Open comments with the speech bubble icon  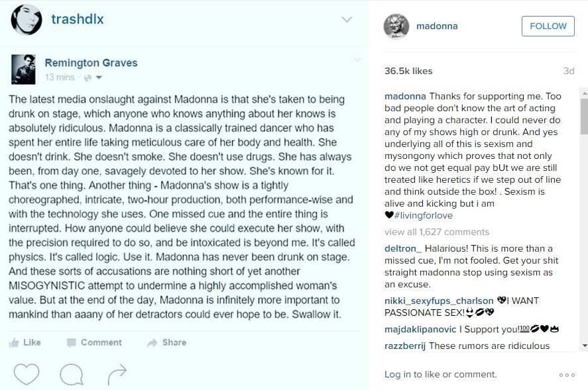click(x=71, y=374)
